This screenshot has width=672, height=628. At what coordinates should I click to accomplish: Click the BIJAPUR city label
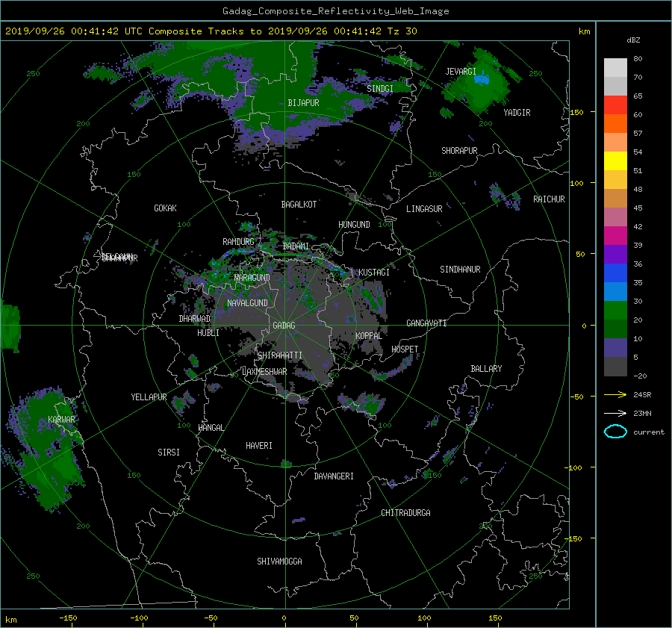pyautogui.click(x=303, y=103)
